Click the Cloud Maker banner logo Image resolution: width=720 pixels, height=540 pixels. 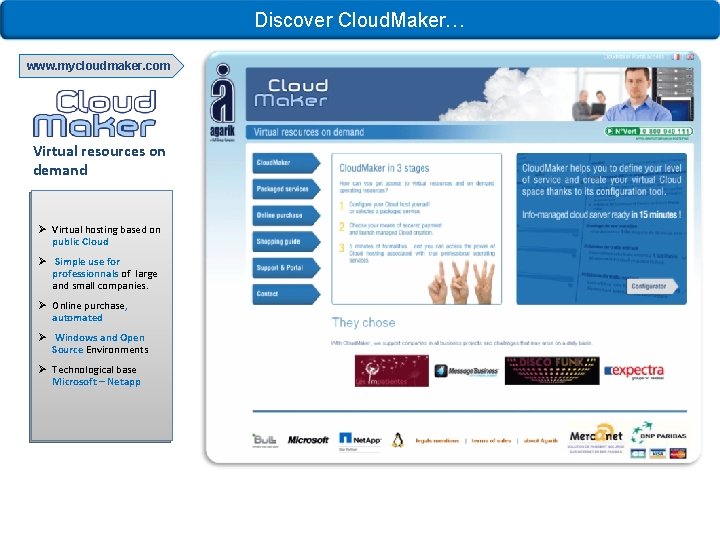pos(291,93)
